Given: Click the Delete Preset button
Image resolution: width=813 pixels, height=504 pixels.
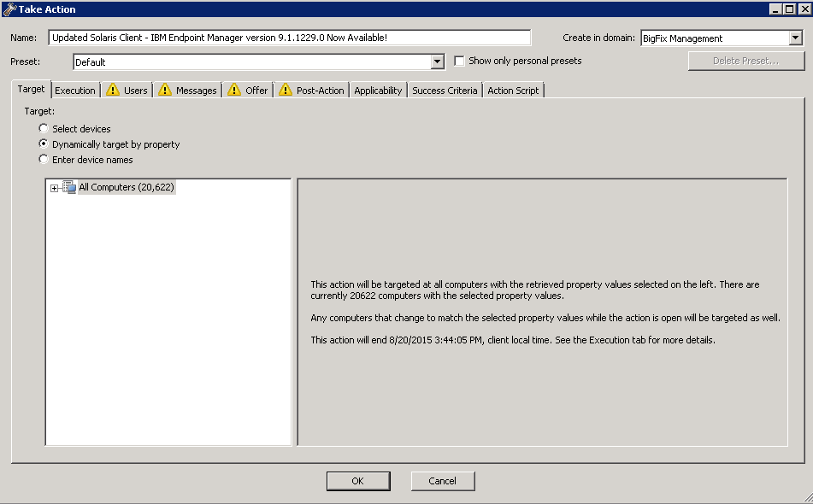Looking at the screenshot, I should [x=746, y=62].
